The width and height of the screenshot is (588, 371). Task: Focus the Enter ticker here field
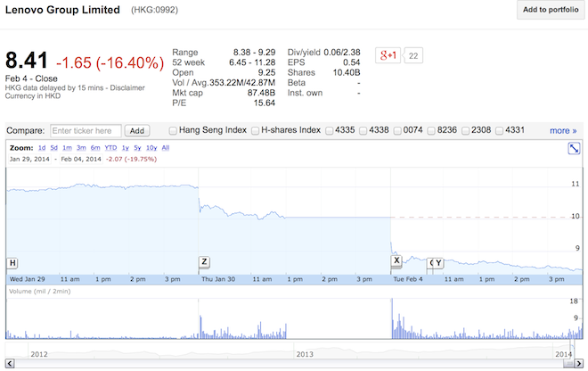point(86,131)
